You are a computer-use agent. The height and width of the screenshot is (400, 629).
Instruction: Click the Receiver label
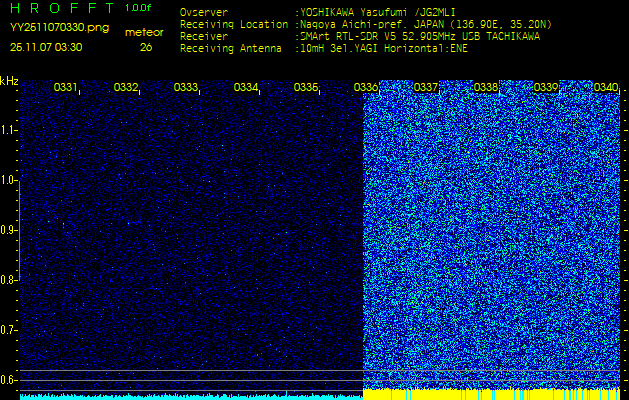[204, 37]
